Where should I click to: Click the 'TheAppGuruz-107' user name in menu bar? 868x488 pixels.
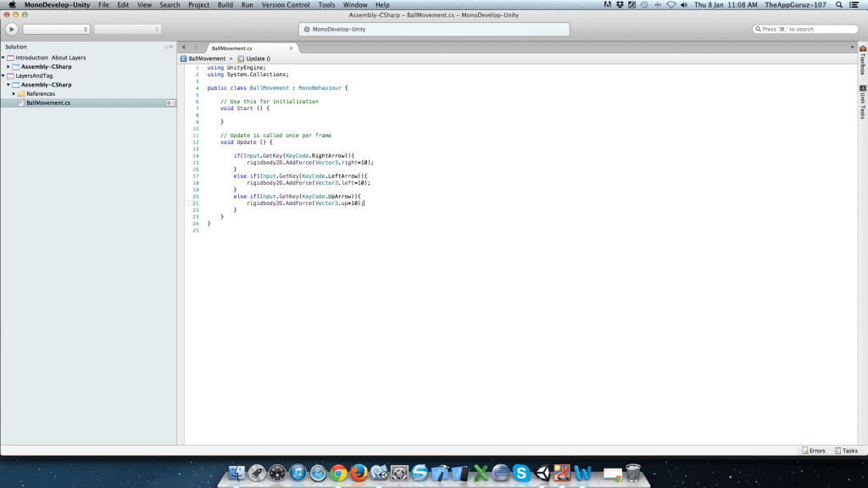click(x=795, y=5)
